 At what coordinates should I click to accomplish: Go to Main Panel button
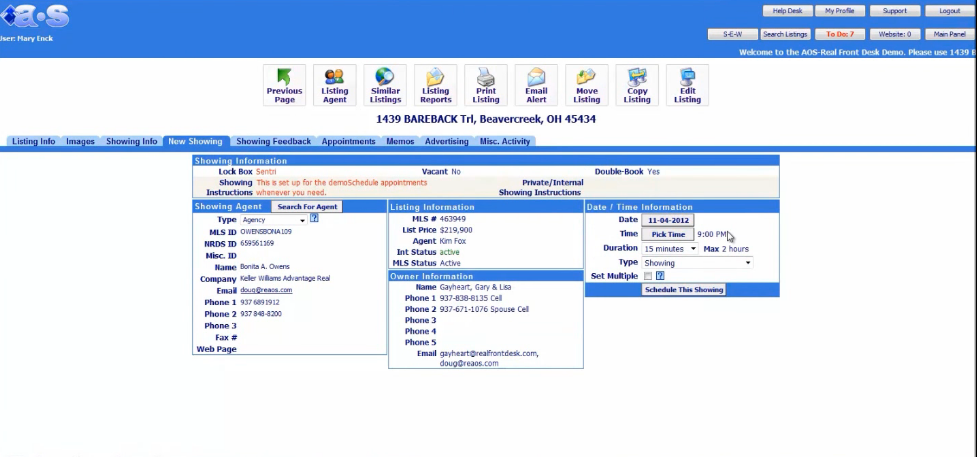pyautogui.click(x=950, y=34)
